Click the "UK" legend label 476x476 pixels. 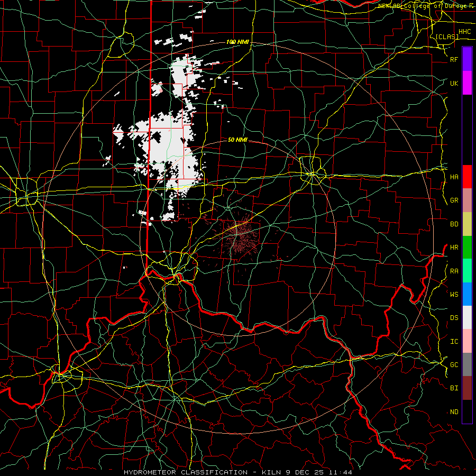pos(454,83)
